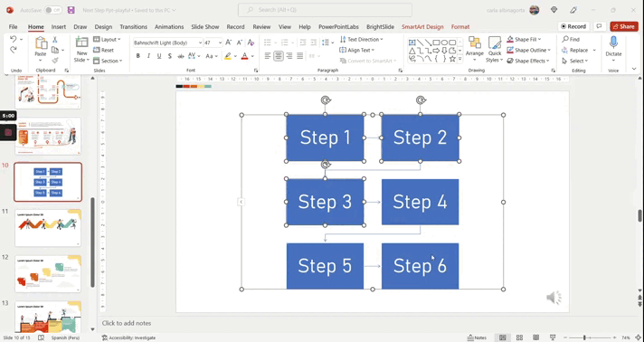
Task: Click the Dictate microphone icon
Action: click(613, 43)
